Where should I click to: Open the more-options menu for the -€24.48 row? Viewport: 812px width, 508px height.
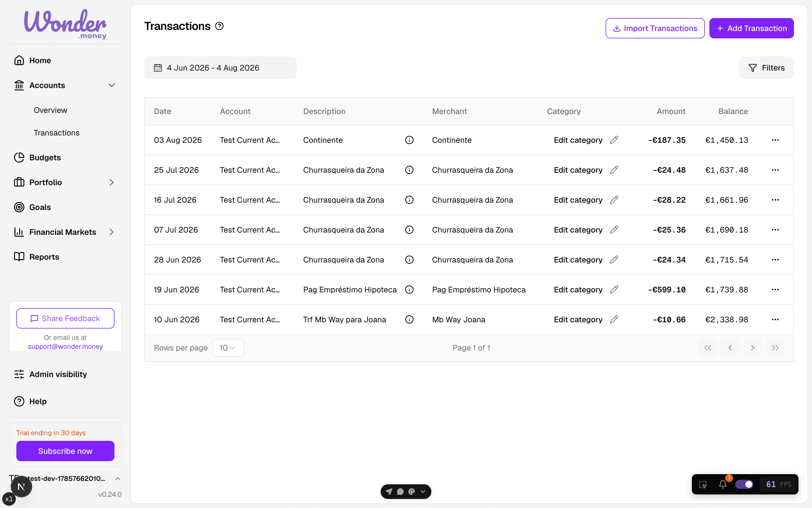[775, 170]
